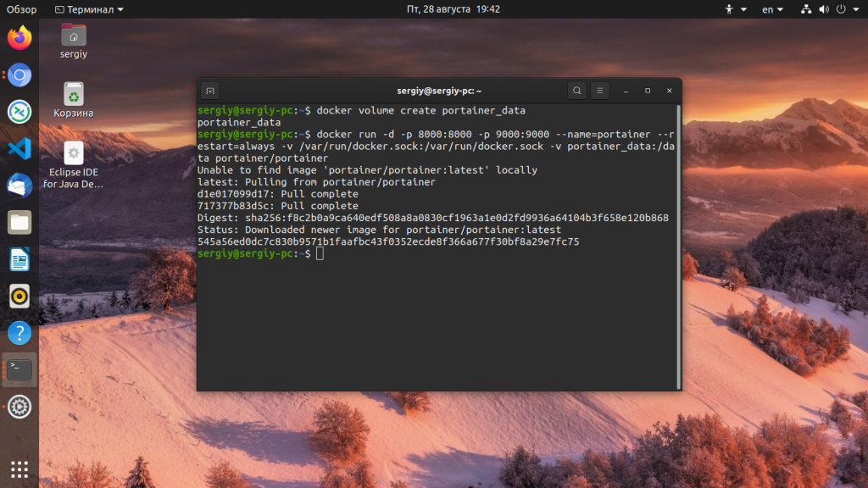Image resolution: width=868 pixels, height=488 pixels.
Task: Open Thunderbird mail from the dock
Action: coord(19,186)
